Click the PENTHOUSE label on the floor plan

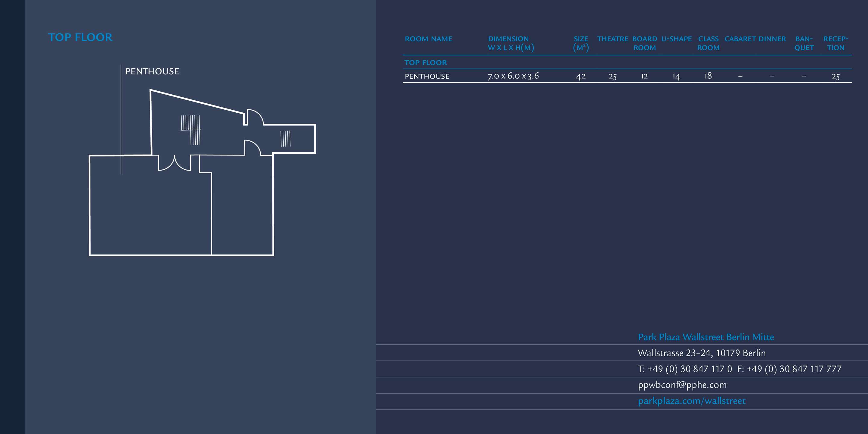pos(152,71)
